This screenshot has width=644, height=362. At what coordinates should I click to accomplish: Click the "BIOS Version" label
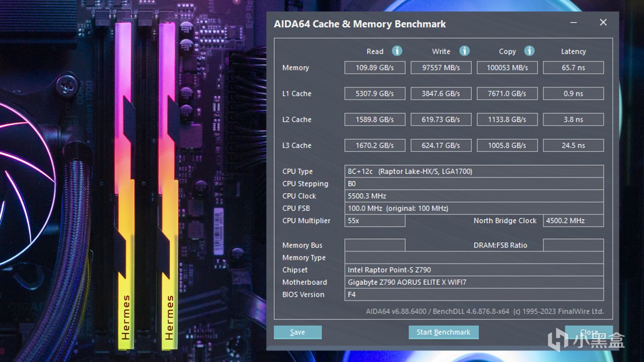point(303,295)
